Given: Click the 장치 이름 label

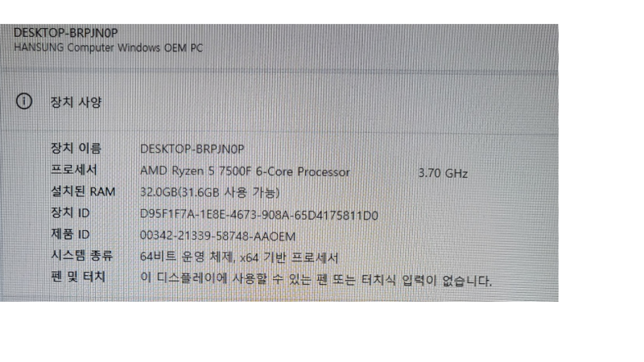Looking at the screenshot, I should (76, 148).
